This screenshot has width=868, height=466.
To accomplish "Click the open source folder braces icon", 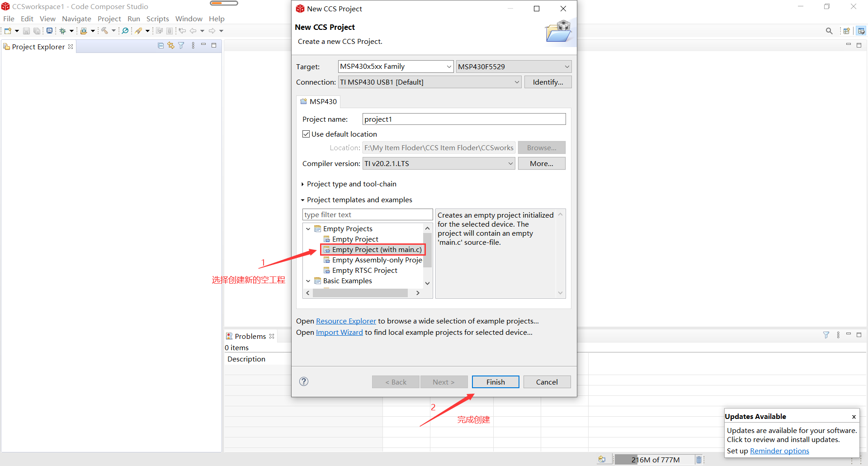I will (84, 31).
